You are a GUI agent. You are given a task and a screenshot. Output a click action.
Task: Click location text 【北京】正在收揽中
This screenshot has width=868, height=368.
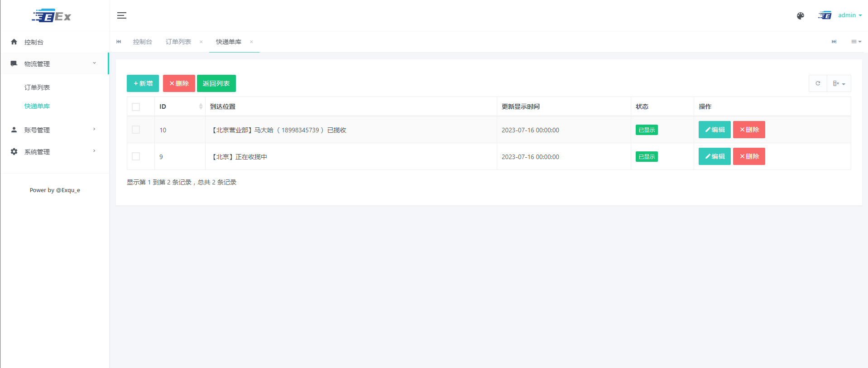(x=239, y=157)
